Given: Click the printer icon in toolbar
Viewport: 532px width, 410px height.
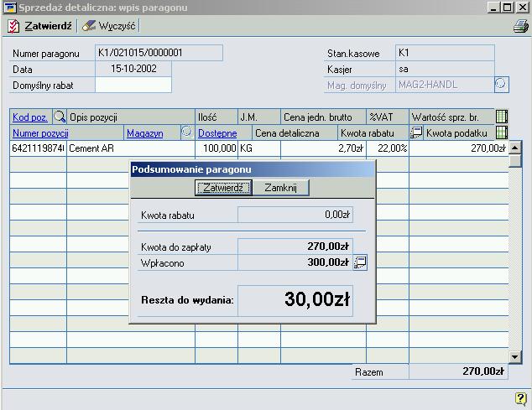Looking at the screenshot, I should click(520, 26).
